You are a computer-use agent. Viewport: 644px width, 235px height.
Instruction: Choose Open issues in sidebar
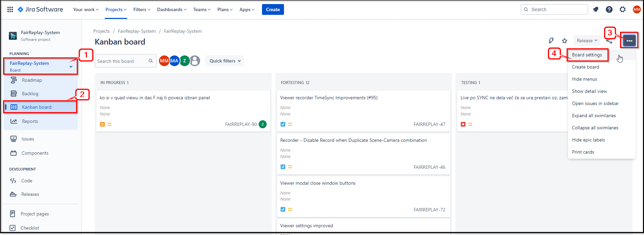click(x=602, y=103)
